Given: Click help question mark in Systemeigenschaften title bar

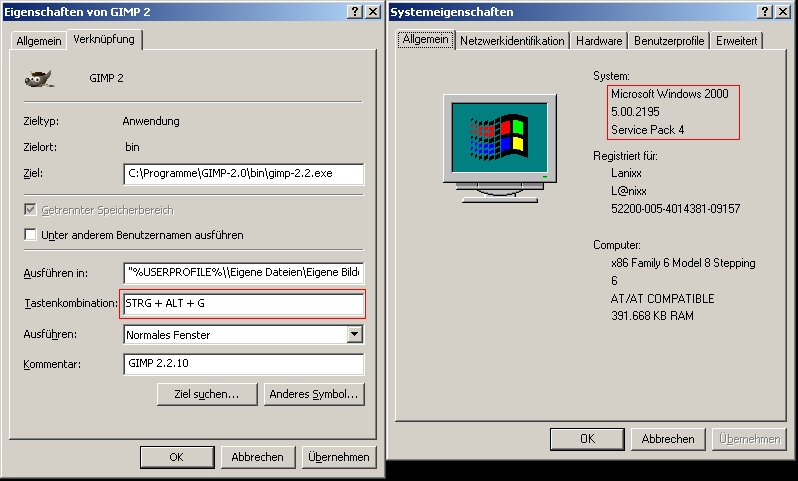Looking at the screenshot, I should 765,12.
